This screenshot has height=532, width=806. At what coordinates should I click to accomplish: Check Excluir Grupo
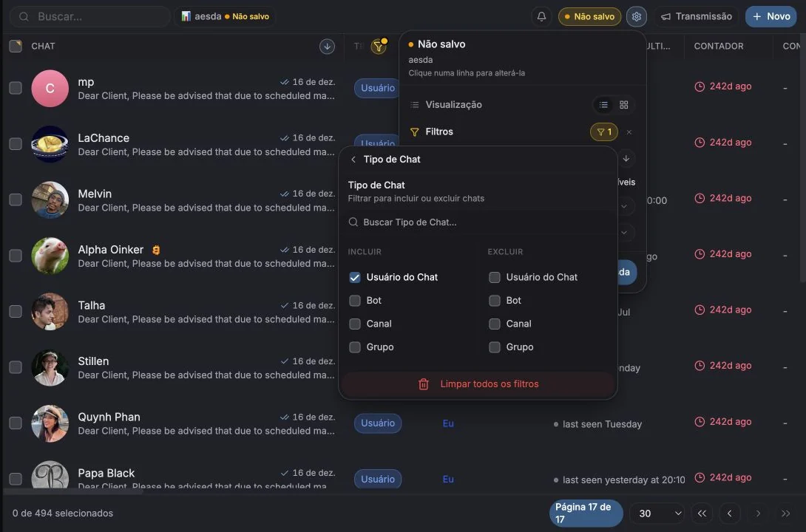495,347
